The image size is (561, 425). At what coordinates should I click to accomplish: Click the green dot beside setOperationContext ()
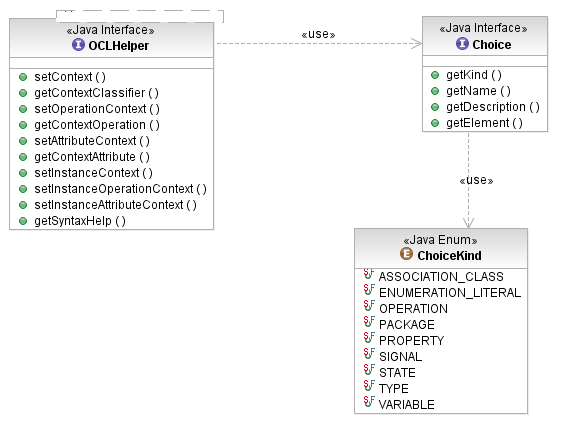(x=23, y=109)
